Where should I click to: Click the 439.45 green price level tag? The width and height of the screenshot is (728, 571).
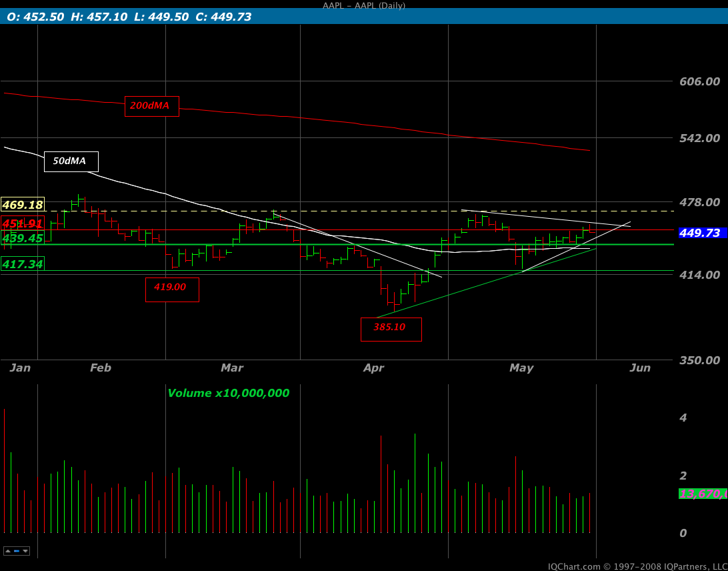click(x=23, y=238)
